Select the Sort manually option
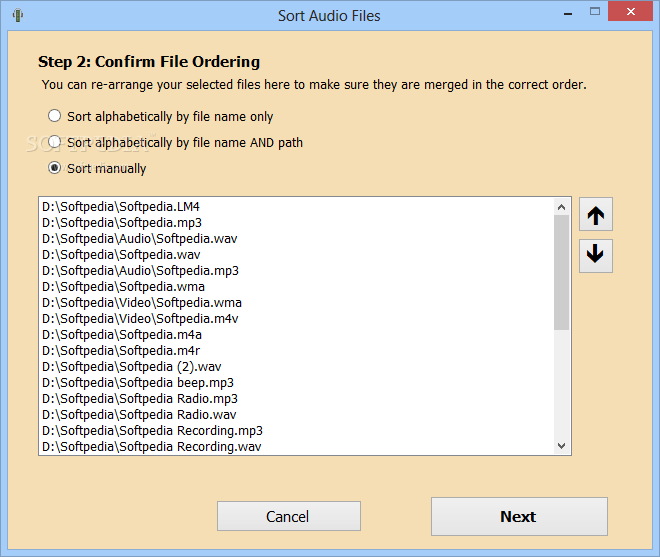 click(97, 168)
